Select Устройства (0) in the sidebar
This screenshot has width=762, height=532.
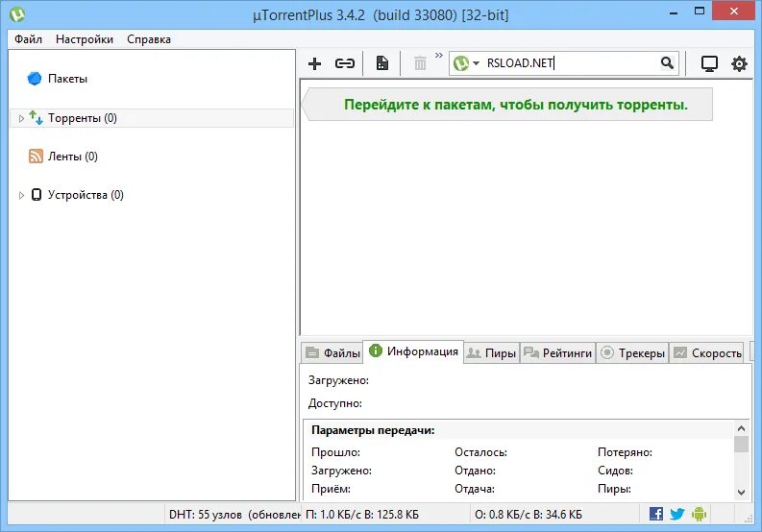click(x=86, y=195)
